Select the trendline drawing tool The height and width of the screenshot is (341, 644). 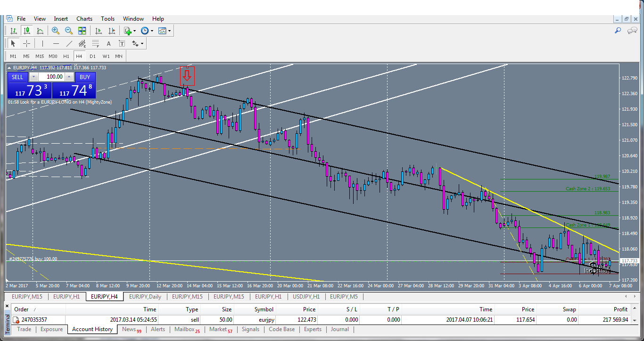pos(70,43)
